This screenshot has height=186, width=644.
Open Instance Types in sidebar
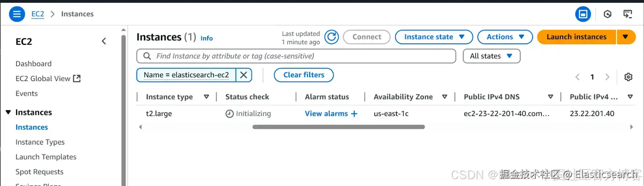click(x=40, y=142)
